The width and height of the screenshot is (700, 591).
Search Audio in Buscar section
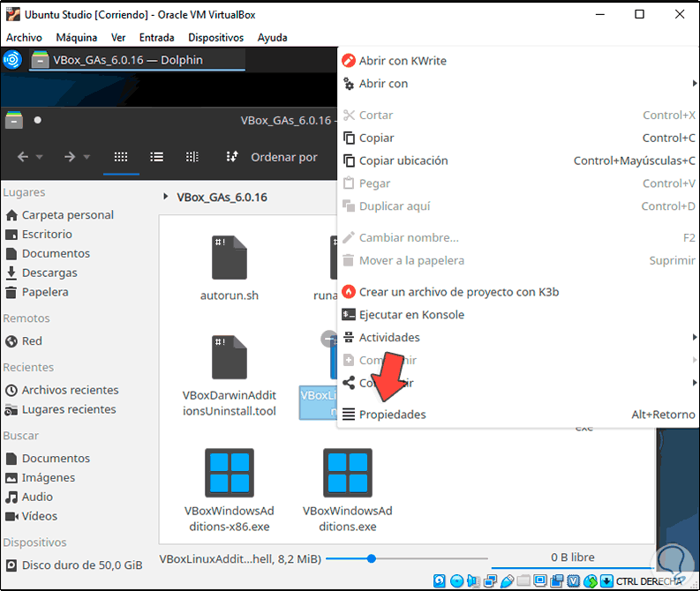[x=29, y=497]
